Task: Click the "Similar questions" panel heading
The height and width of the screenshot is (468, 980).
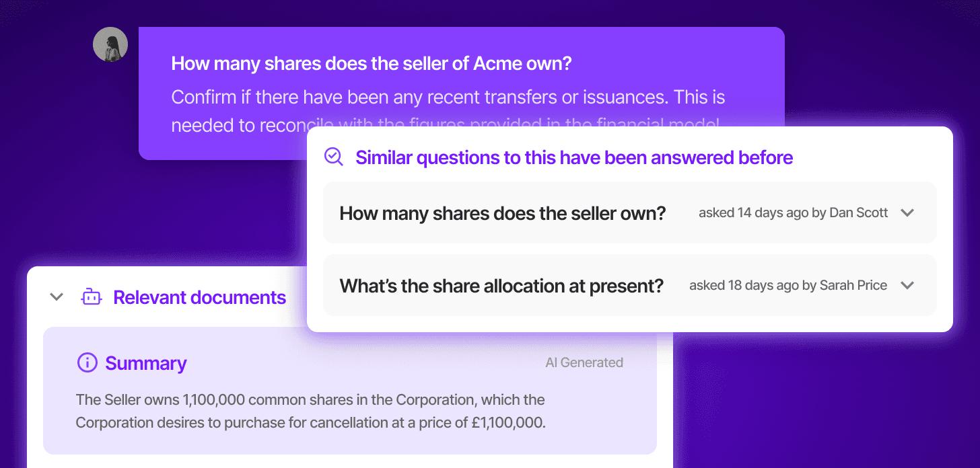Action: click(x=574, y=157)
